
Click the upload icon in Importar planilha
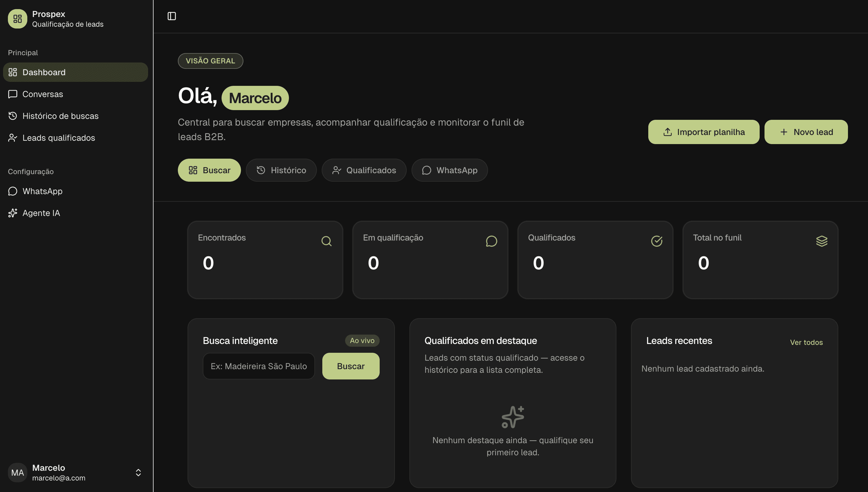pos(668,132)
